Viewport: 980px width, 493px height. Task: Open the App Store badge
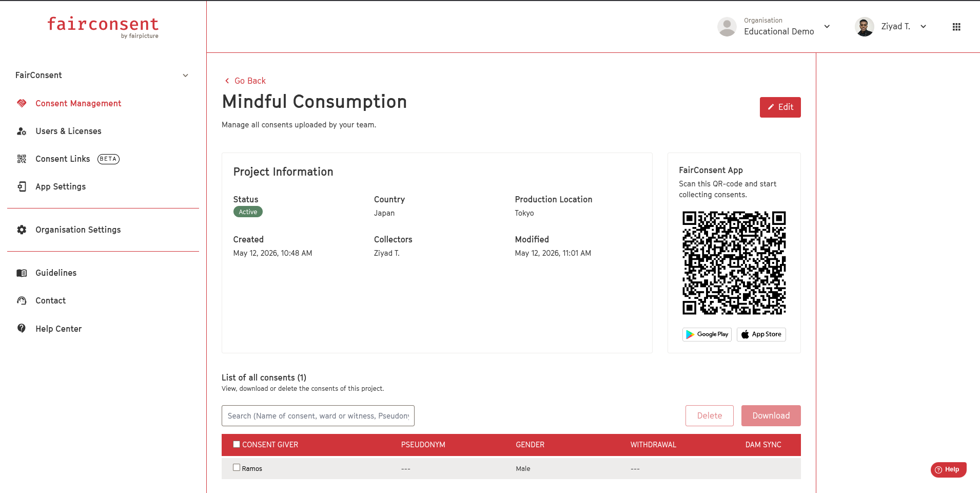point(761,334)
